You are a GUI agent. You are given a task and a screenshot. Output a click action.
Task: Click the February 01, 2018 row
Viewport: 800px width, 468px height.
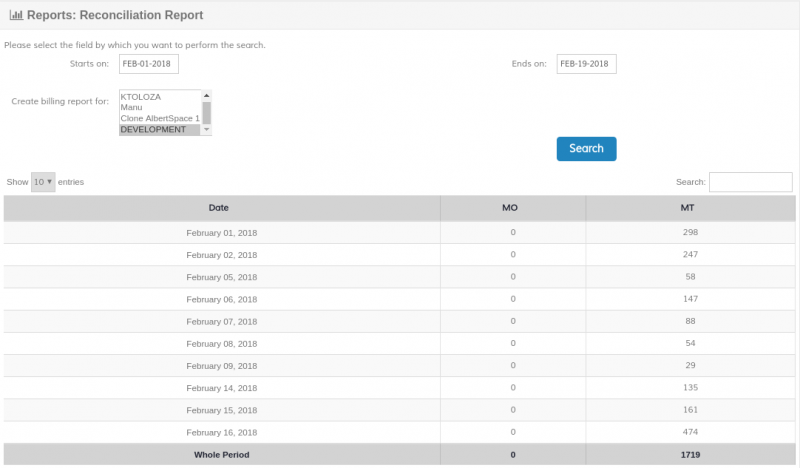pyautogui.click(x=222, y=232)
